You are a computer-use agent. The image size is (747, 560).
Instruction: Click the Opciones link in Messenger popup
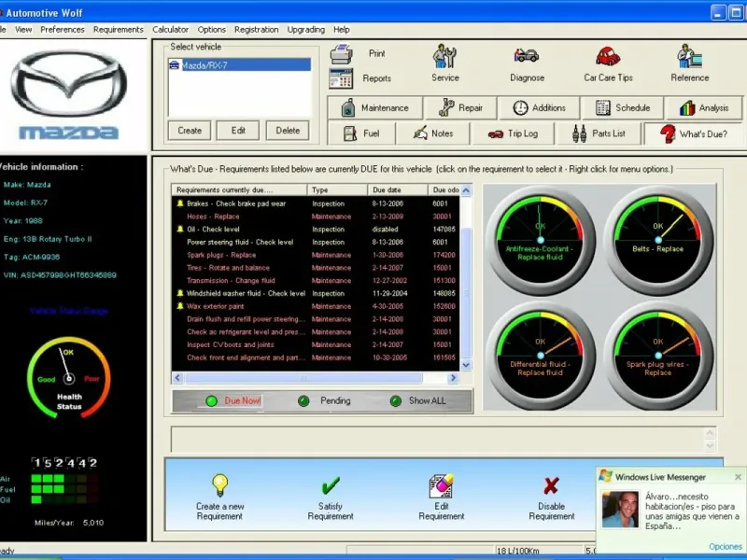pos(725,547)
